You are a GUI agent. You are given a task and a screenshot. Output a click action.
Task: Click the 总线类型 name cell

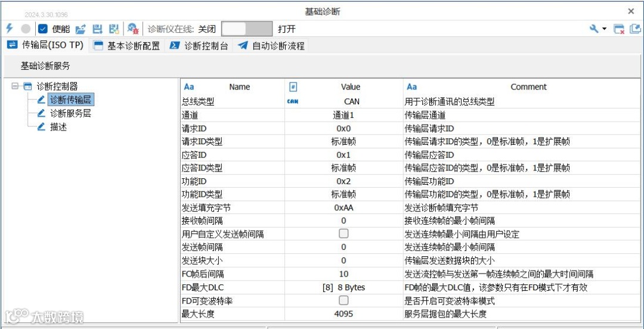pos(233,102)
